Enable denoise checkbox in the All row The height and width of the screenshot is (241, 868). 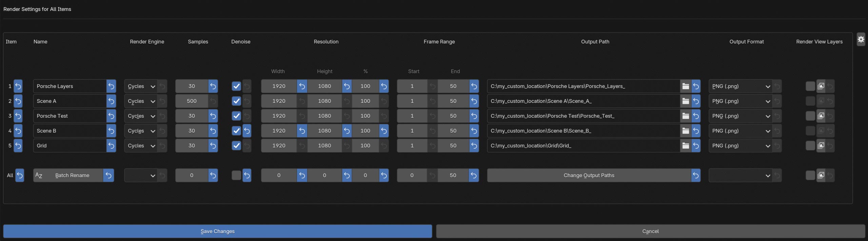click(x=236, y=175)
